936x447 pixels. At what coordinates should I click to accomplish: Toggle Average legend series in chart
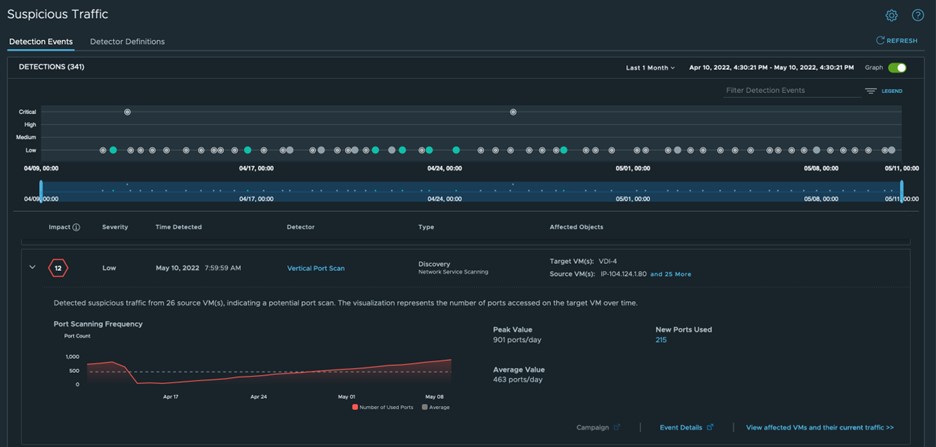tap(435, 407)
